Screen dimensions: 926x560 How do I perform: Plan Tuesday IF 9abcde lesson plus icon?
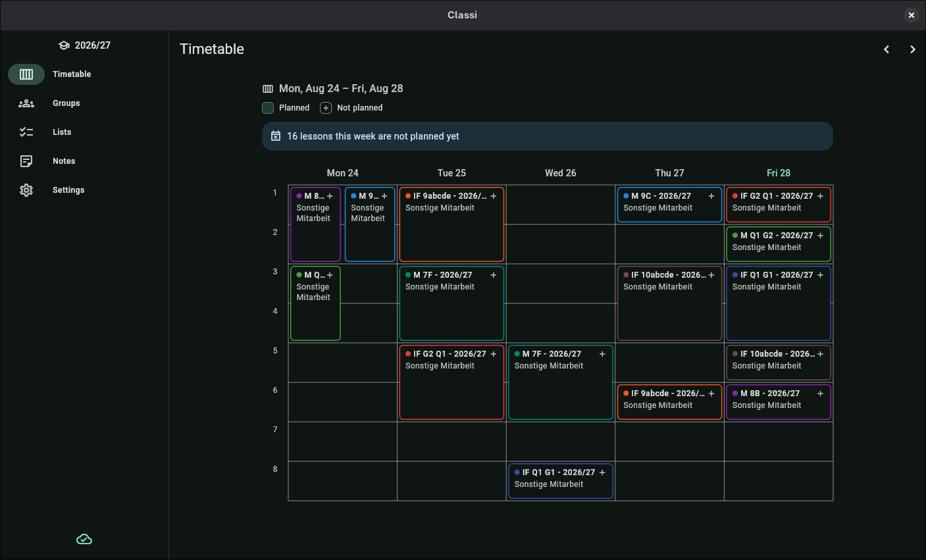click(494, 196)
